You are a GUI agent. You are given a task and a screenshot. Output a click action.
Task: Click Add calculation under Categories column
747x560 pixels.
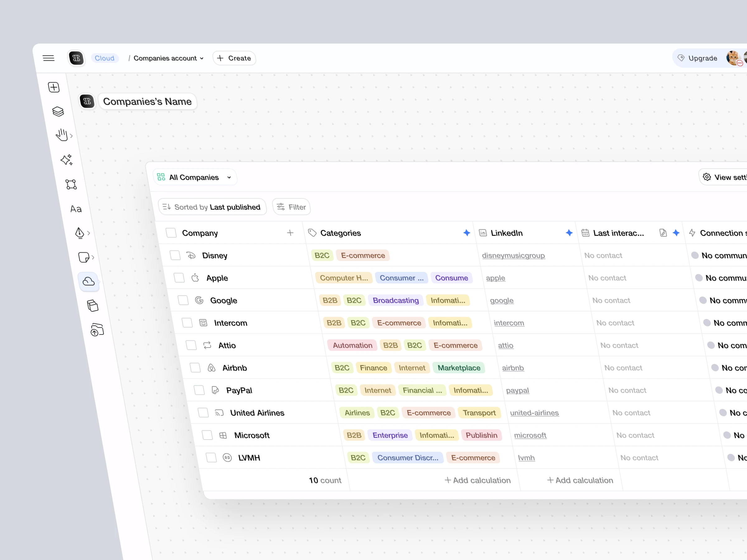pos(477,480)
